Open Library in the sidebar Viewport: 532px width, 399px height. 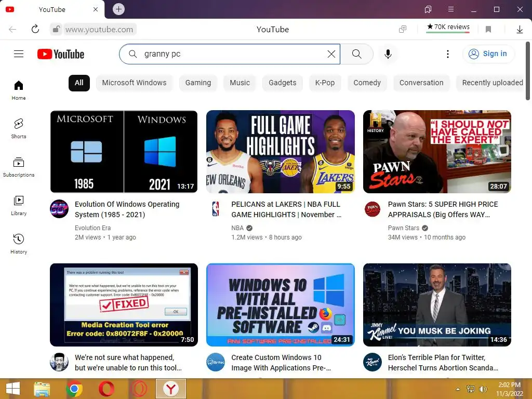click(19, 206)
